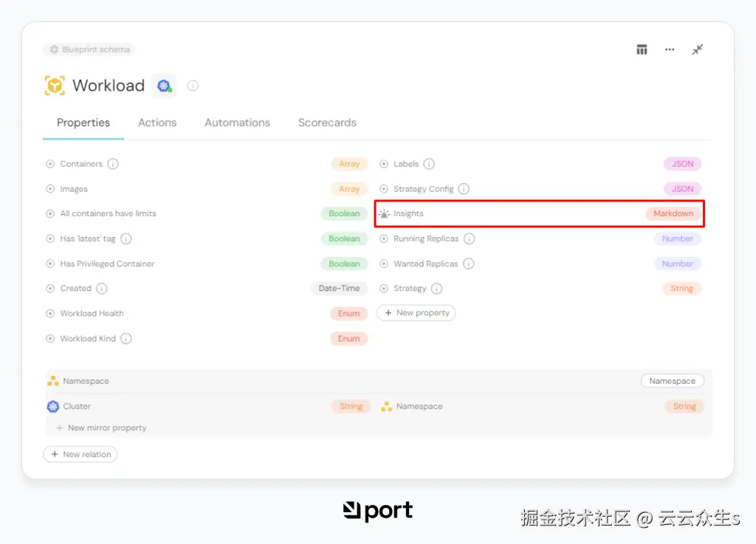
Task: Click the table view icon at top right
Action: click(642, 49)
